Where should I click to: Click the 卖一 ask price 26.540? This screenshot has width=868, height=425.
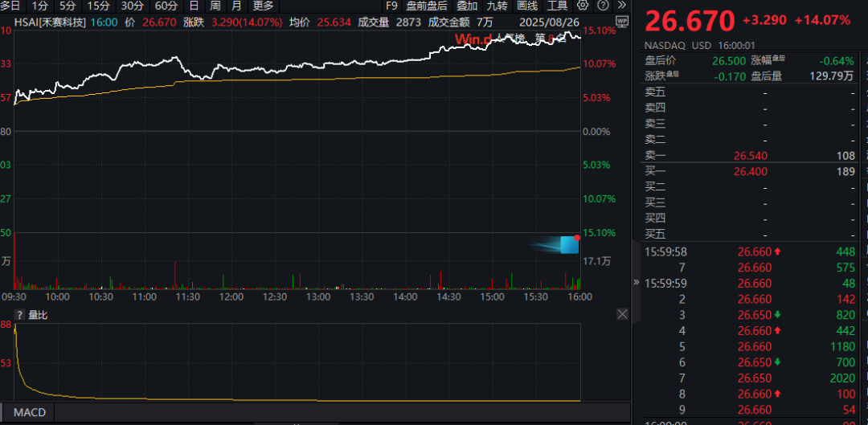click(x=750, y=155)
